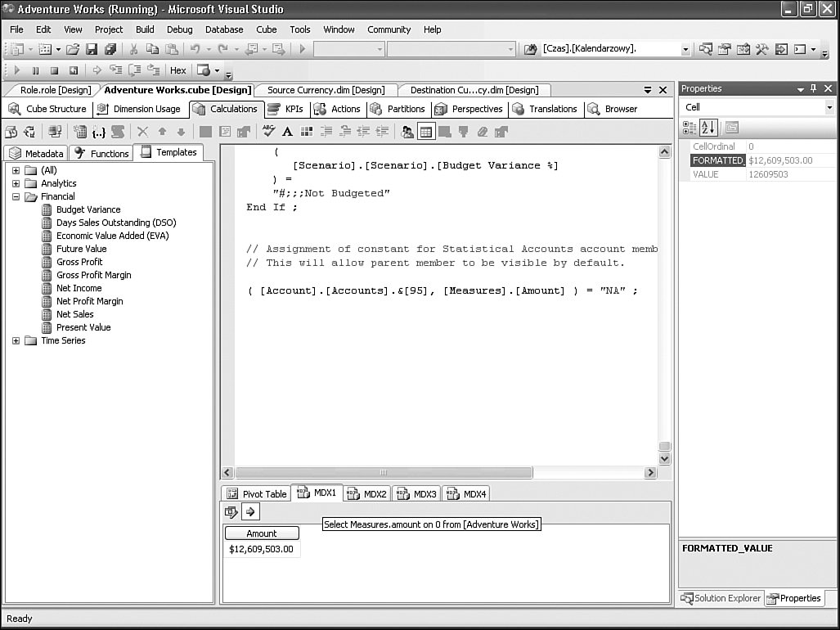Select the Net Income template
Screen dimensions: 840x630
[x=79, y=288]
